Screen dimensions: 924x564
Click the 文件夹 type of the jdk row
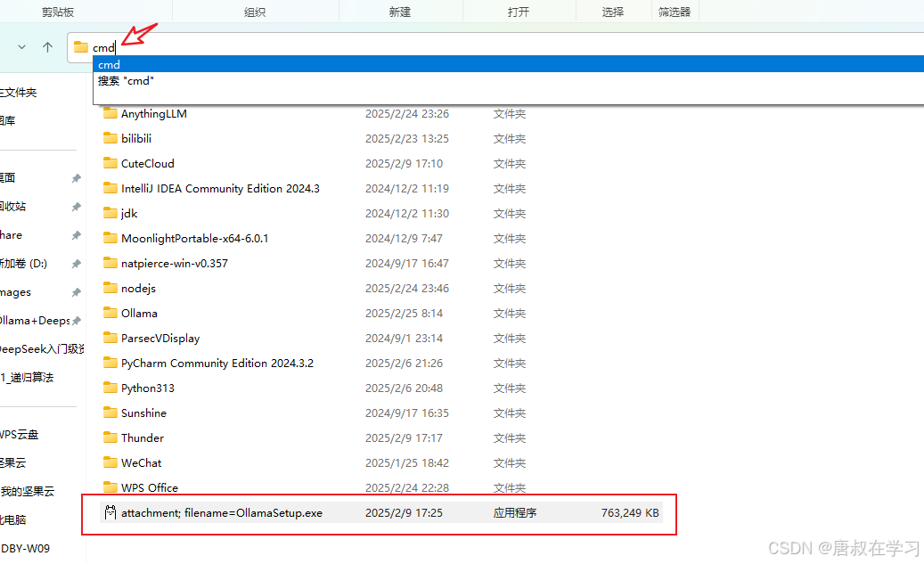click(x=510, y=213)
